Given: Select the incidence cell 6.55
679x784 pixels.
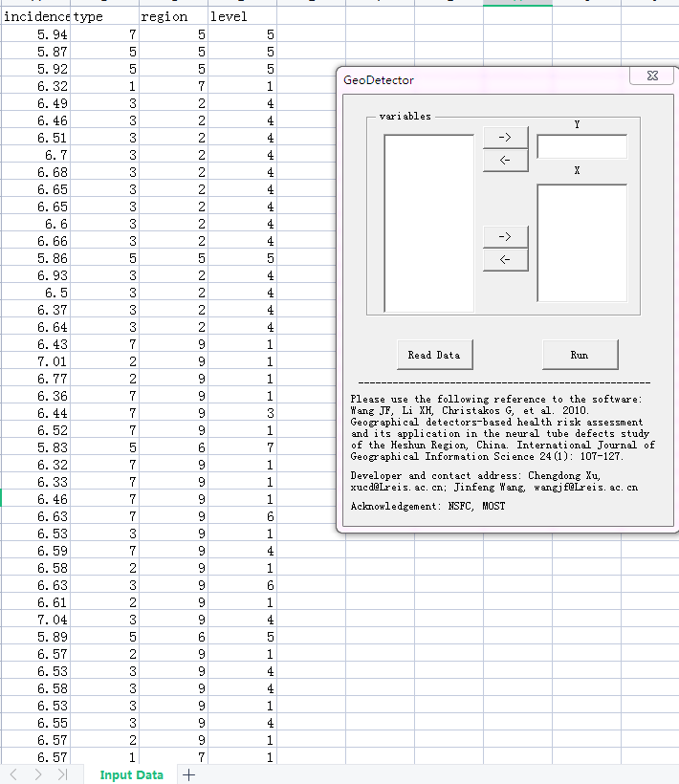Looking at the screenshot, I should pyautogui.click(x=36, y=723).
